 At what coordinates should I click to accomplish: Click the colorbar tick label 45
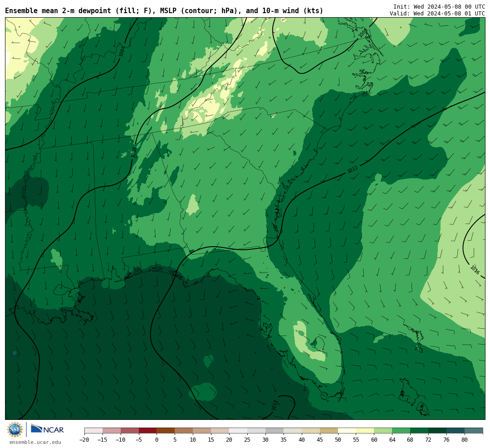tap(320, 439)
